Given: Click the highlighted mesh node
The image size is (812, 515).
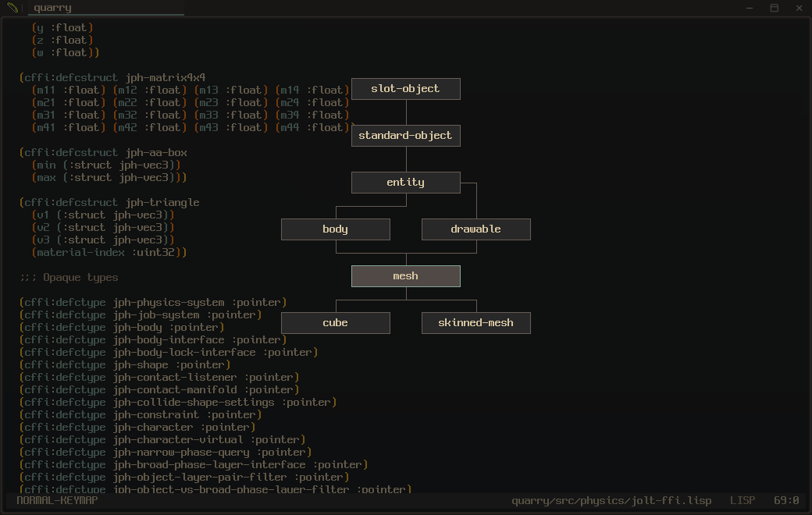Looking at the screenshot, I should (x=405, y=276).
